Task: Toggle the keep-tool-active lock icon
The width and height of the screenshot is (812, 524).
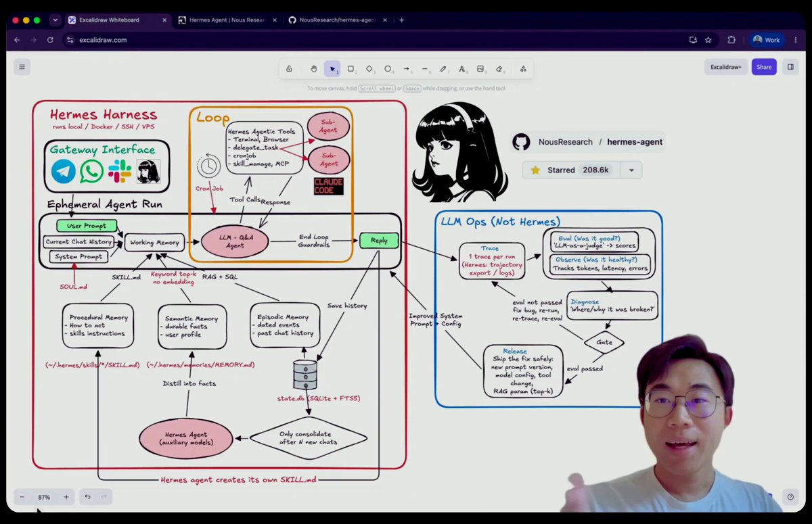Action: (x=289, y=68)
